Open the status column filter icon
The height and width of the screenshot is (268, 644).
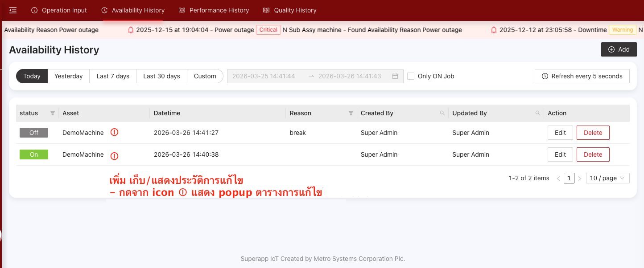(53, 114)
